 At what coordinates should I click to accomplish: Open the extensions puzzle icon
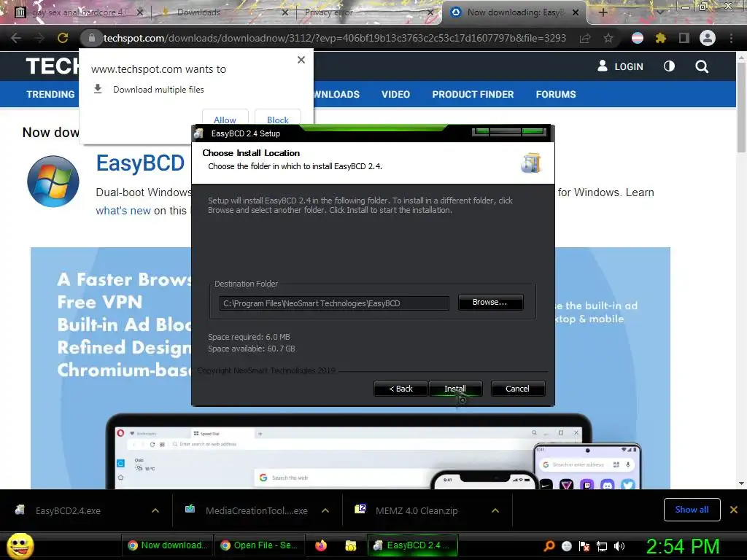click(x=660, y=38)
